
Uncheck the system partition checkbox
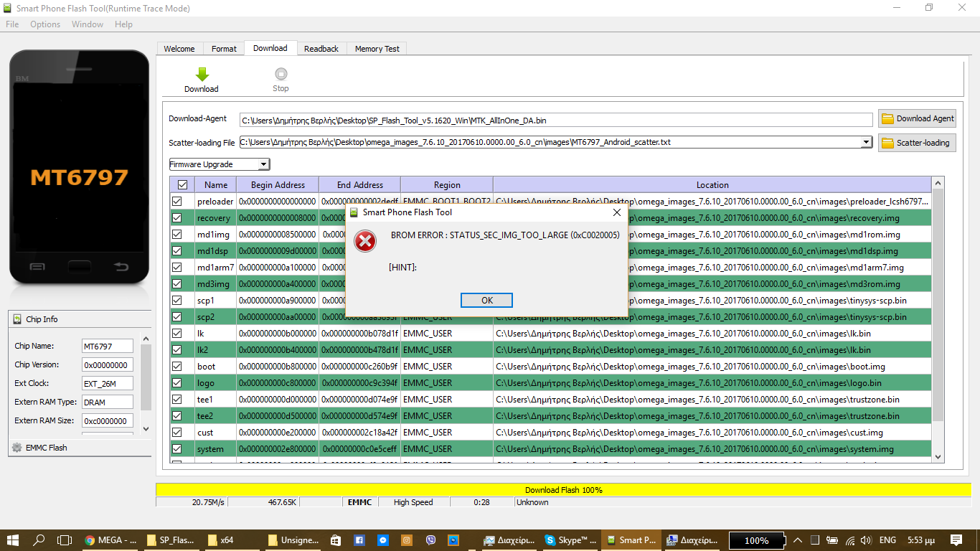[177, 449]
